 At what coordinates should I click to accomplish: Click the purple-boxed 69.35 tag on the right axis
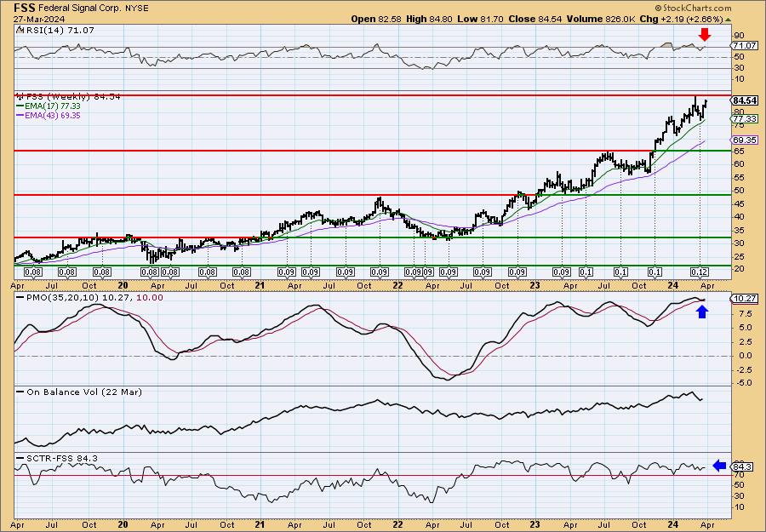[745, 140]
